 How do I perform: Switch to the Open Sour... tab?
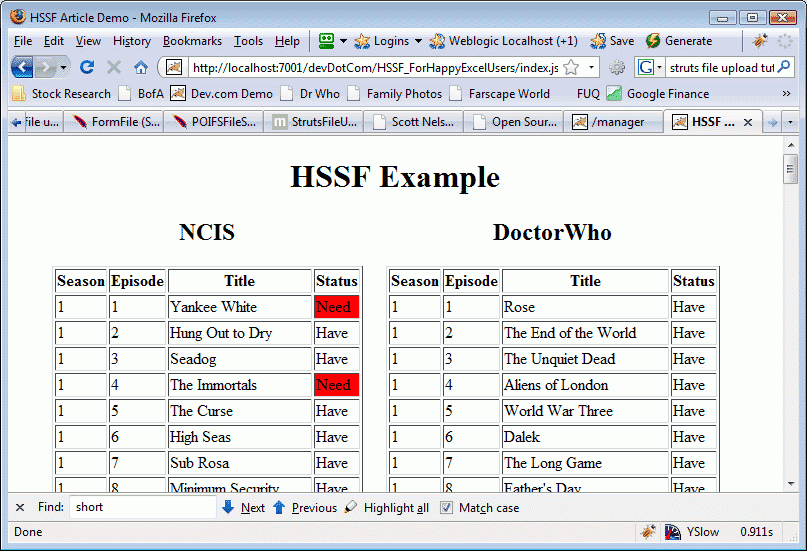(514, 122)
